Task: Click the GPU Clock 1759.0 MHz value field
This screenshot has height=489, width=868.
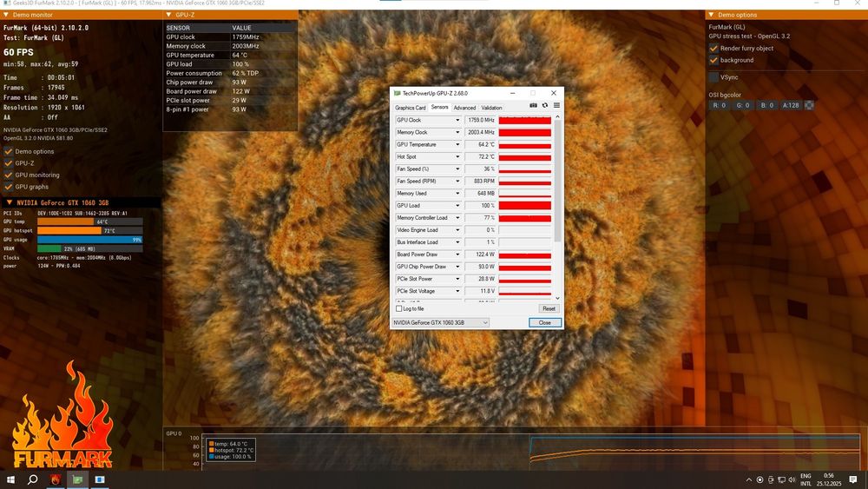Action: point(481,120)
